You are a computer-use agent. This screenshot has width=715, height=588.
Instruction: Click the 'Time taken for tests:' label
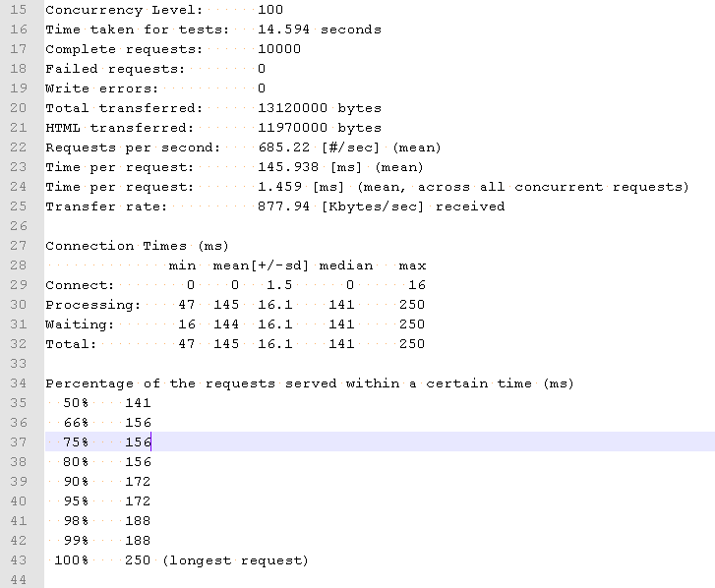(138, 29)
